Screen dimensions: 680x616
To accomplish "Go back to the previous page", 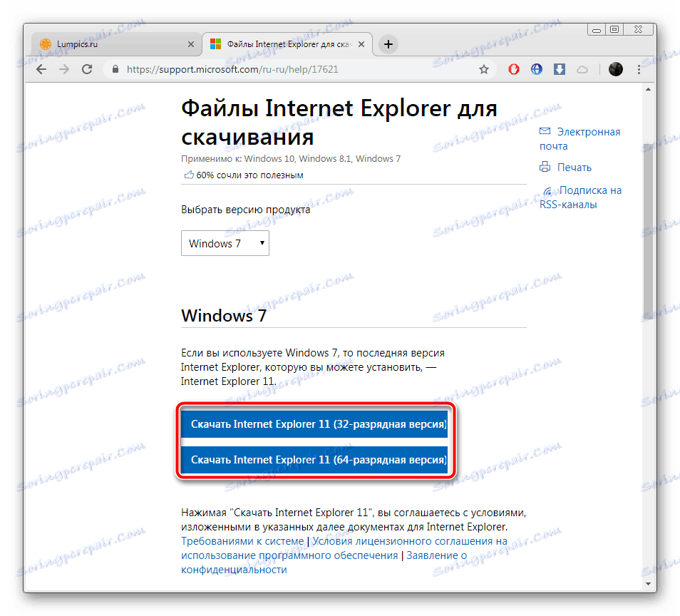I will (x=41, y=69).
